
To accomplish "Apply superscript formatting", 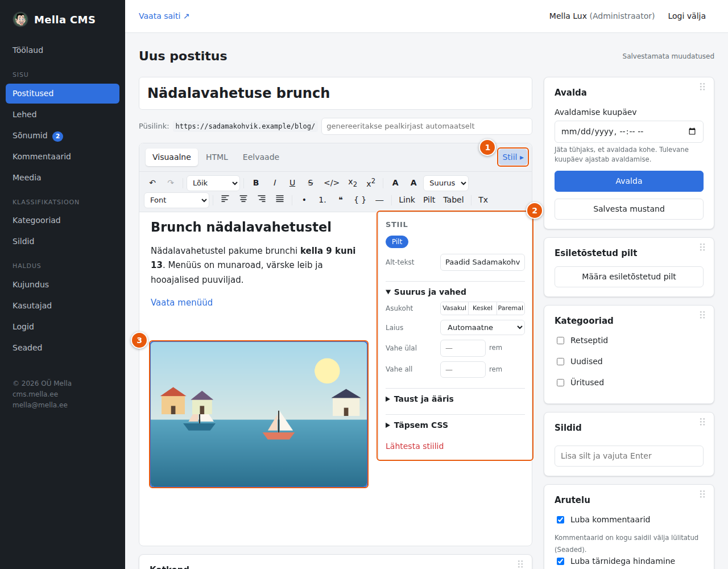I will (371, 183).
